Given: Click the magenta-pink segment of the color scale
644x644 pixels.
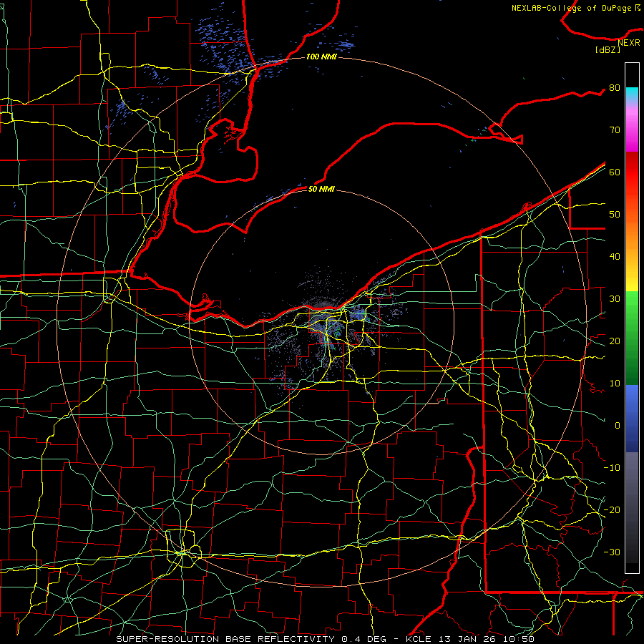Looking at the screenshot, I should click(632, 130).
